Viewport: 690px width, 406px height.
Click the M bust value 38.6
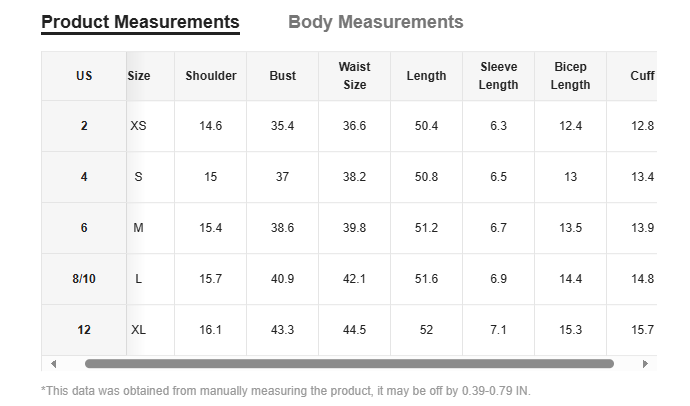(x=283, y=228)
